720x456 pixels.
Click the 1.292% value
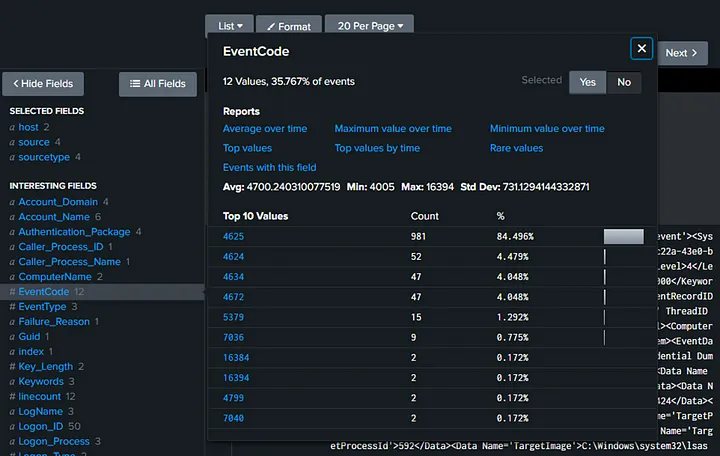(512, 317)
